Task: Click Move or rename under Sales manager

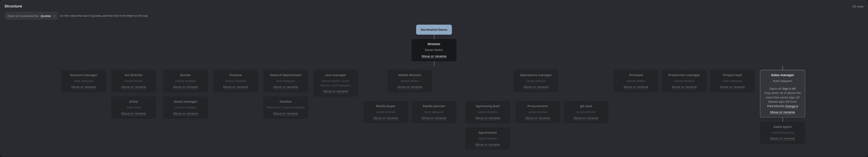Action: coord(782,112)
